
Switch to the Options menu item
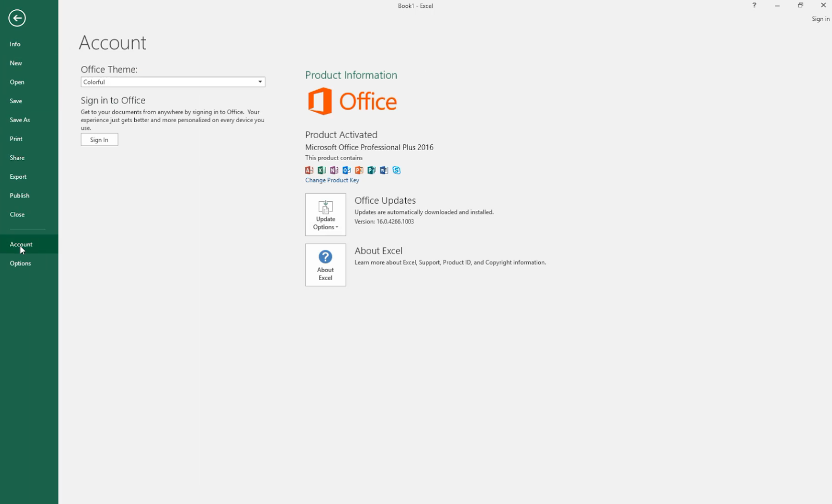click(20, 263)
